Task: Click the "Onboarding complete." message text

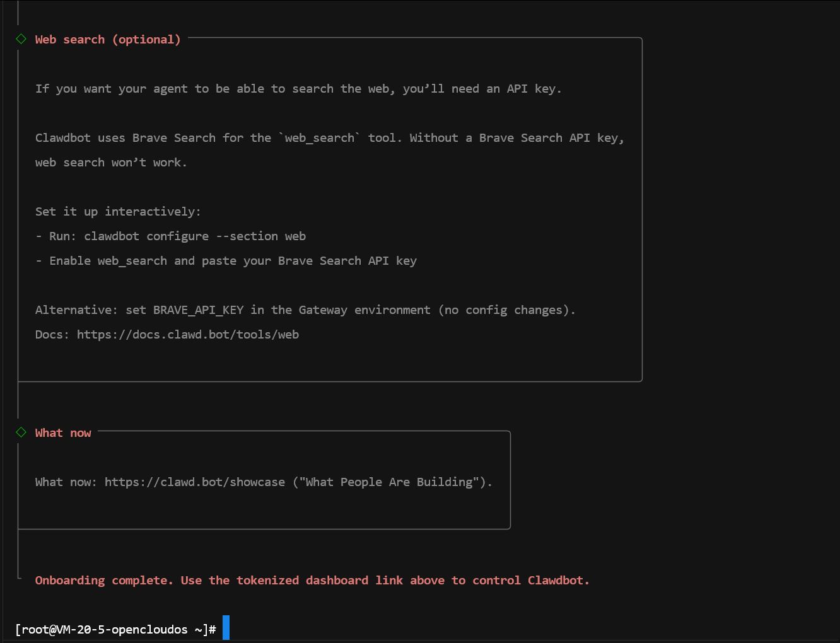Action: [x=104, y=581]
